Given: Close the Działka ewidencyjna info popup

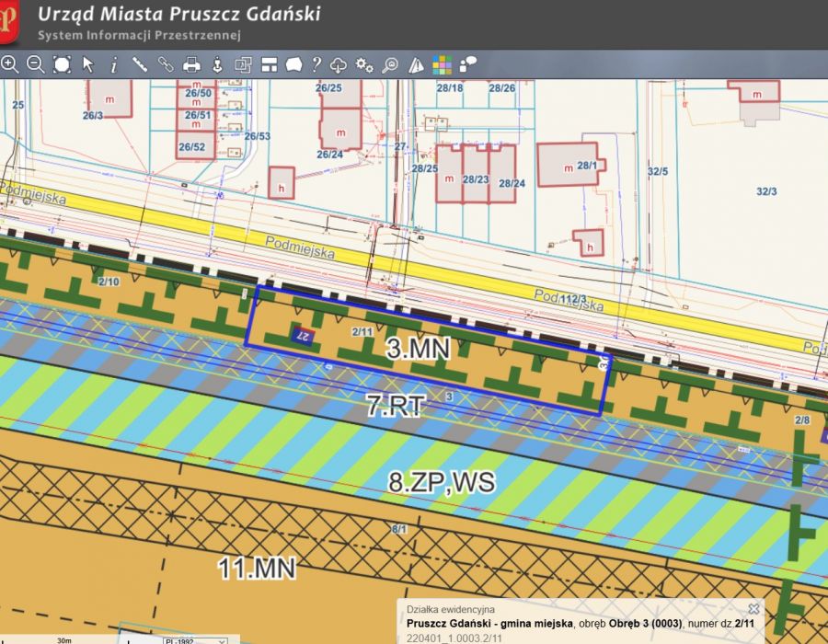Looking at the screenshot, I should (753, 609).
